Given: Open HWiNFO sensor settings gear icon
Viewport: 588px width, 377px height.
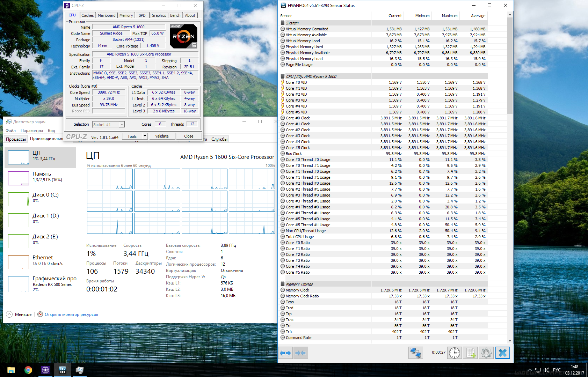Looking at the screenshot, I should tap(486, 353).
